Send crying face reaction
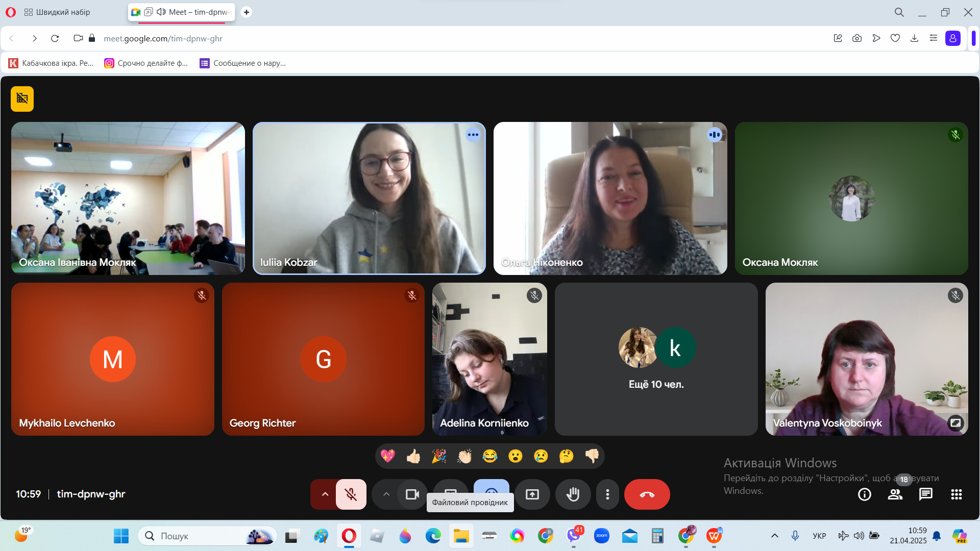 point(541,456)
